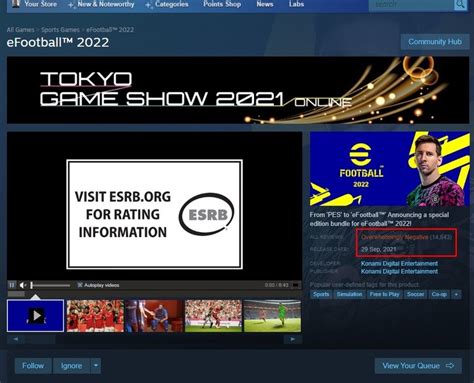Ignore this game

coord(71,366)
